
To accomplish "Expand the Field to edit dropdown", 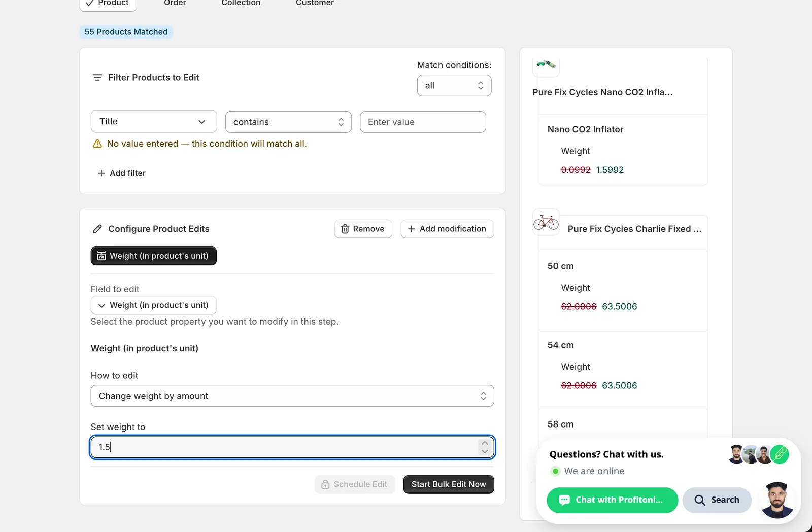I will pos(154,305).
